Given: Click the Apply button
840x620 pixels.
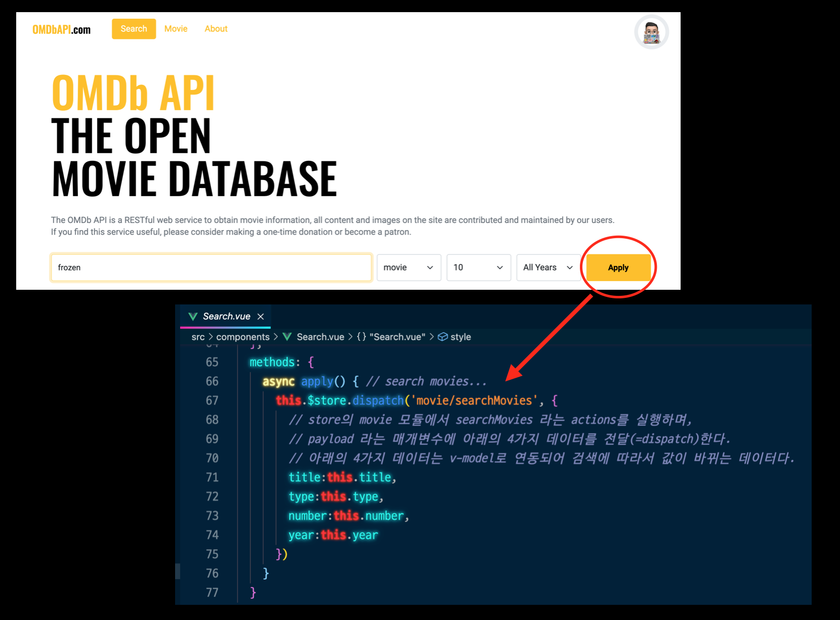Looking at the screenshot, I should click(618, 268).
